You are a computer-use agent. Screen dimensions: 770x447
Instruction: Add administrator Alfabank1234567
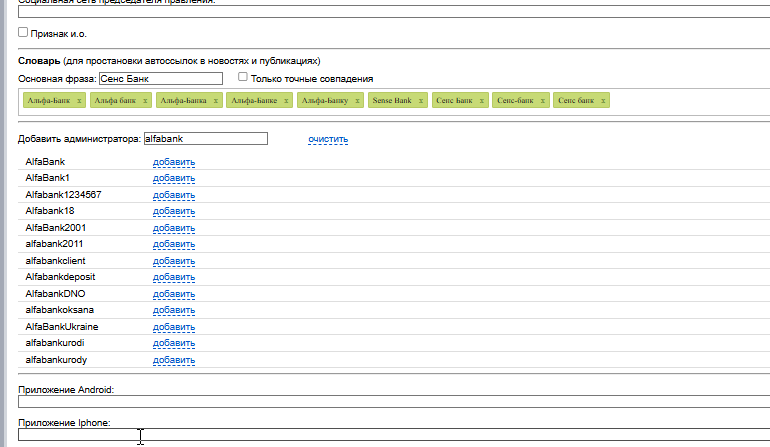click(x=174, y=195)
